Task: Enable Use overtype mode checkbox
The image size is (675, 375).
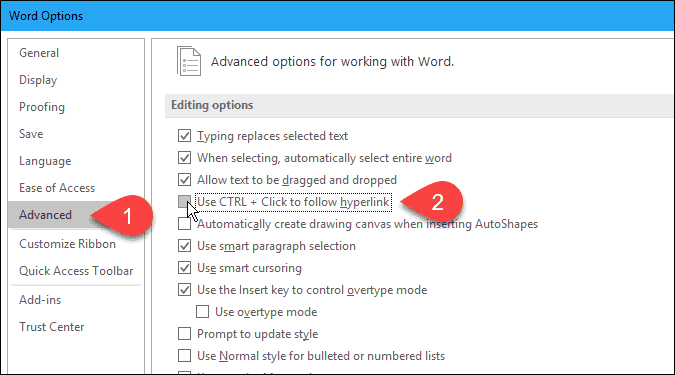Action: coord(202,312)
